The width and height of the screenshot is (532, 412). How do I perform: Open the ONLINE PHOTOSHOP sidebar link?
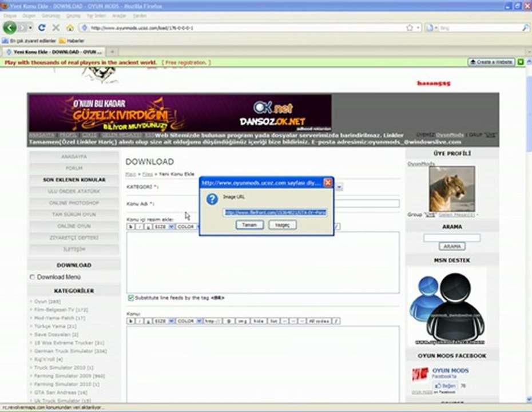click(74, 203)
